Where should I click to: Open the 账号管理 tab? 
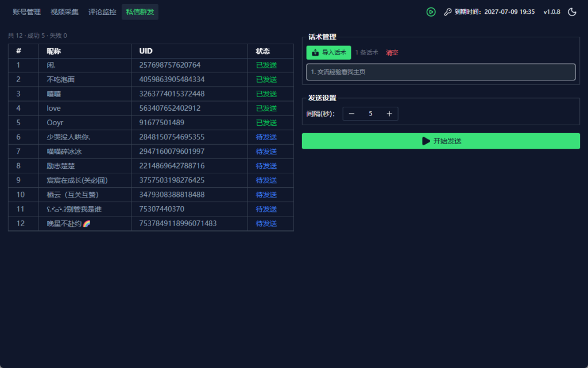coord(26,12)
